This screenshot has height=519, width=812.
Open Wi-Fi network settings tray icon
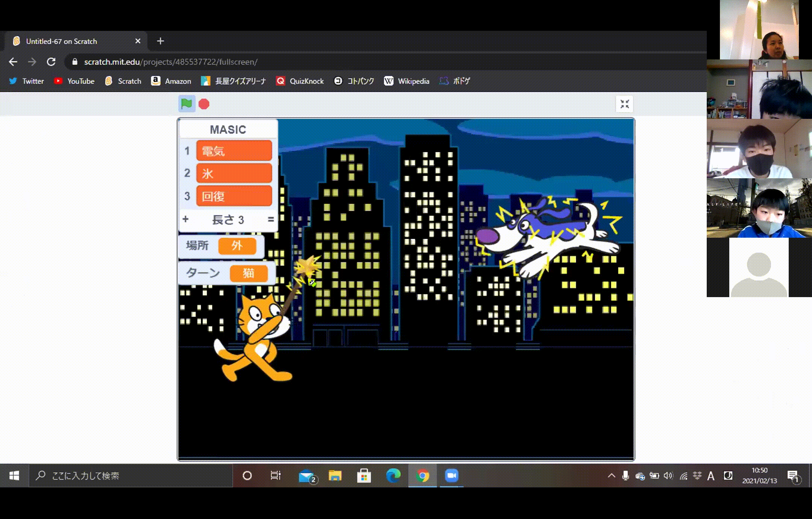[x=683, y=476]
